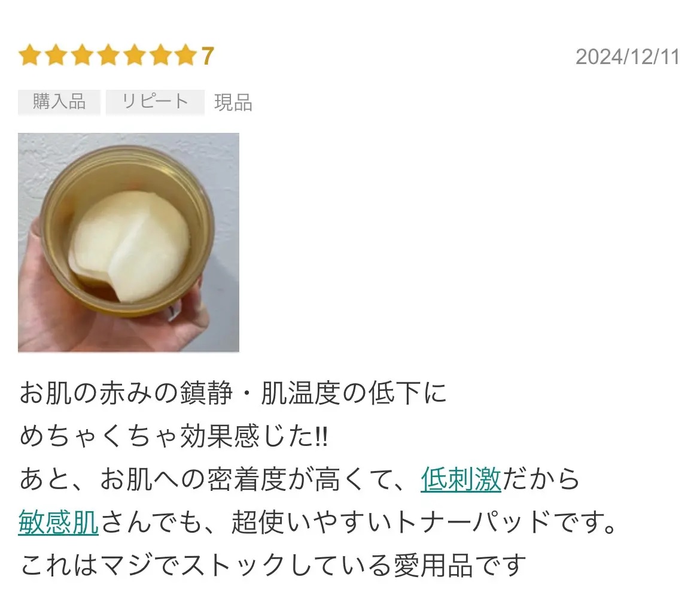The width and height of the screenshot is (700, 595).
Task: Click the sixth gold rating star
Action: 161,56
